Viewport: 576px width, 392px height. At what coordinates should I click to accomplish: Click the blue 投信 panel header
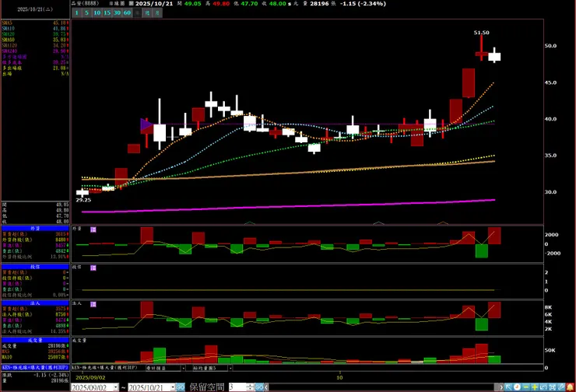[35, 267]
